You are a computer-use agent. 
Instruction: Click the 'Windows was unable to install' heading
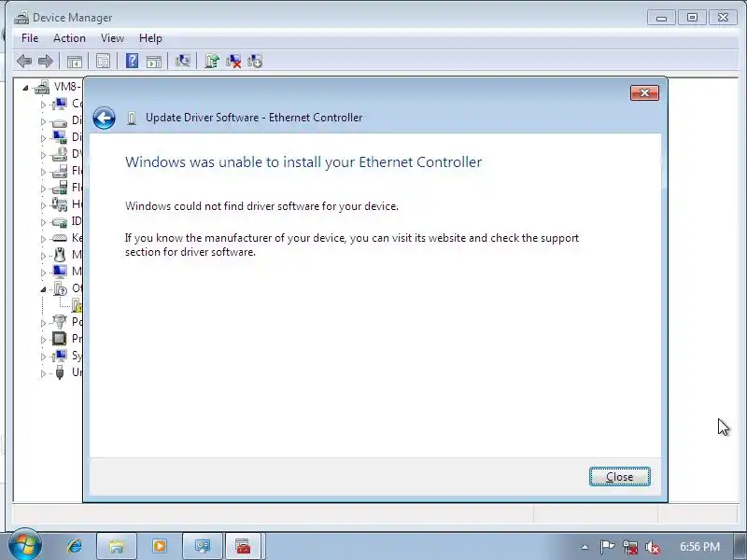(303, 161)
